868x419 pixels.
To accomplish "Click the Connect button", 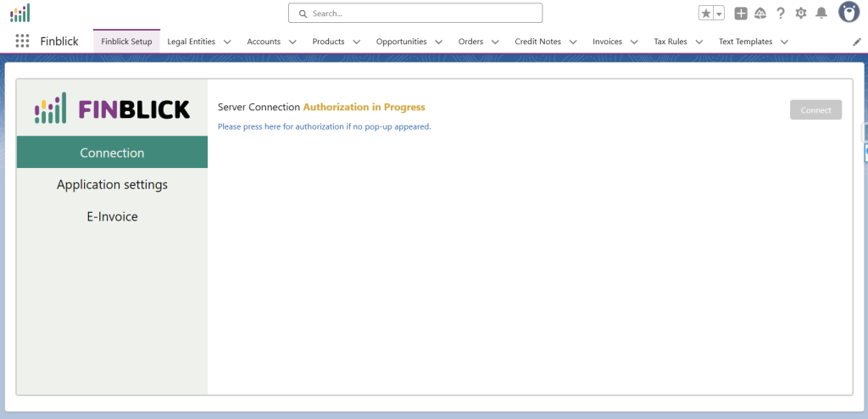I will tap(815, 110).
